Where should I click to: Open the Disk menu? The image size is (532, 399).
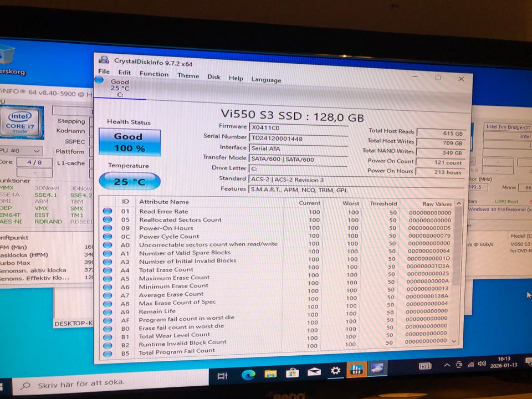point(214,77)
